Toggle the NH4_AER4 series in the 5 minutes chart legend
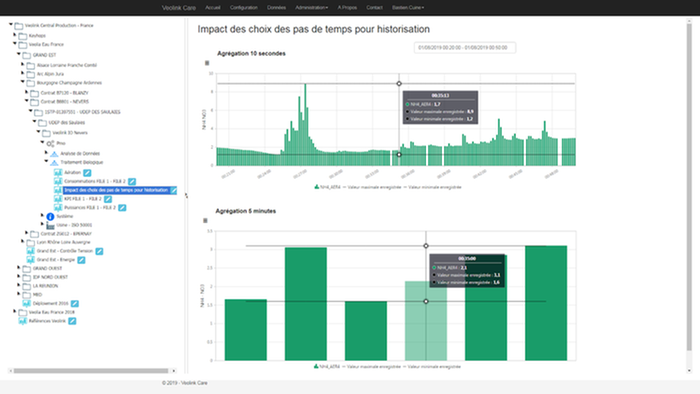Screen dimensions: 700x394 point(327,366)
